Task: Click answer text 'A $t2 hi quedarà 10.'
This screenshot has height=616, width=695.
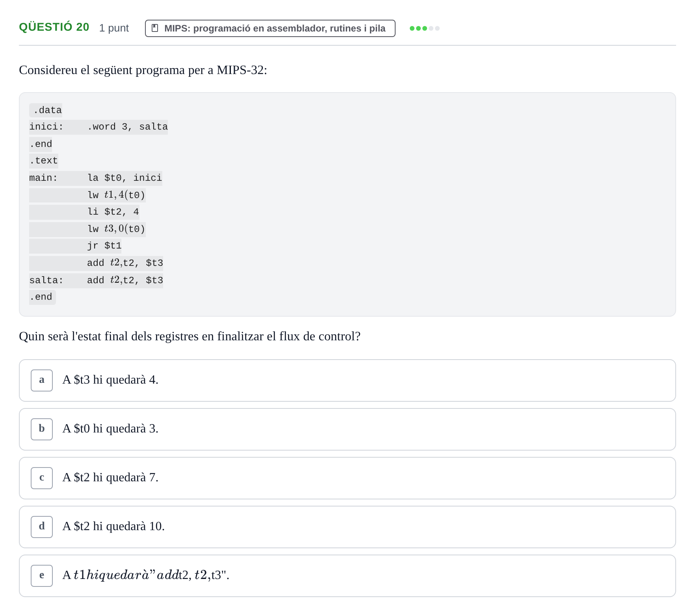Action: (113, 526)
